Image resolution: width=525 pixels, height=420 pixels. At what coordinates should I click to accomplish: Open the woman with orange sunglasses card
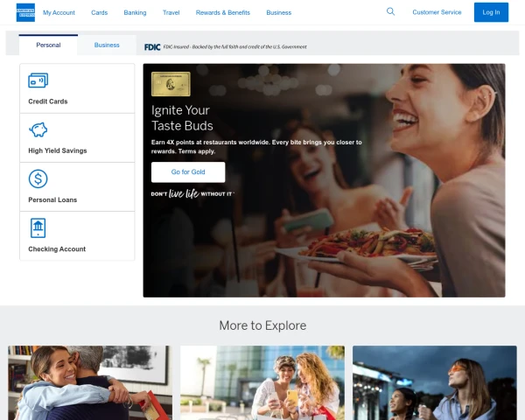click(x=435, y=383)
